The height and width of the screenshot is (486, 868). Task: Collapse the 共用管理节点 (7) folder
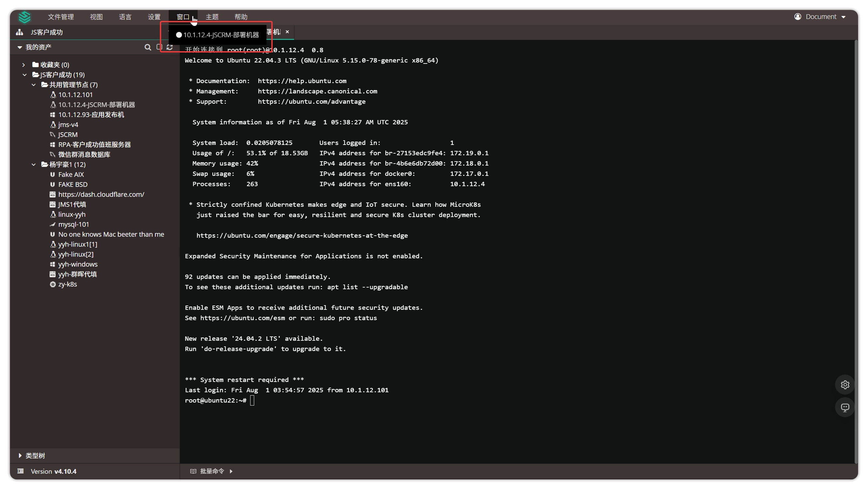34,85
